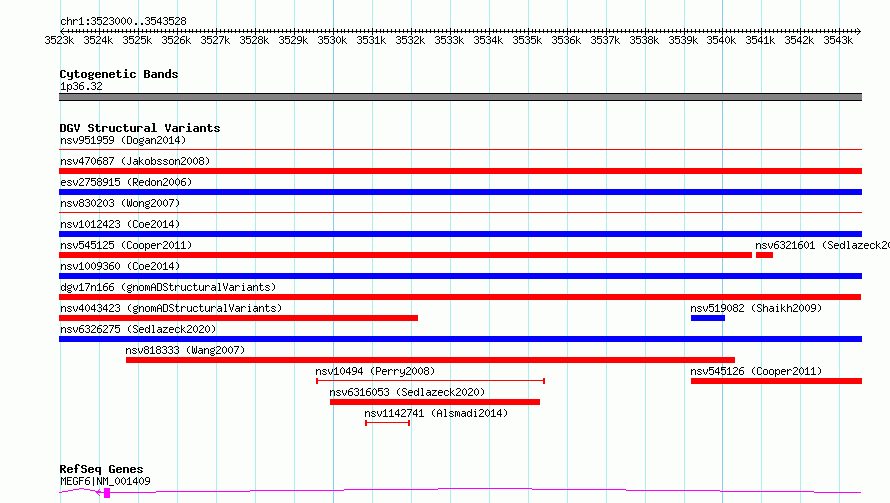Viewport: 890px width, 503px height.
Task: Select the RefSeq Genes track title
Action: coord(101,469)
